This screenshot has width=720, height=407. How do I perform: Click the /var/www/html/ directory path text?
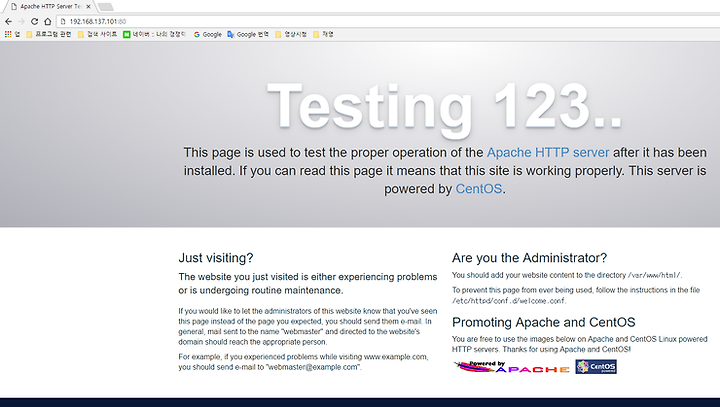pyautogui.click(x=654, y=275)
